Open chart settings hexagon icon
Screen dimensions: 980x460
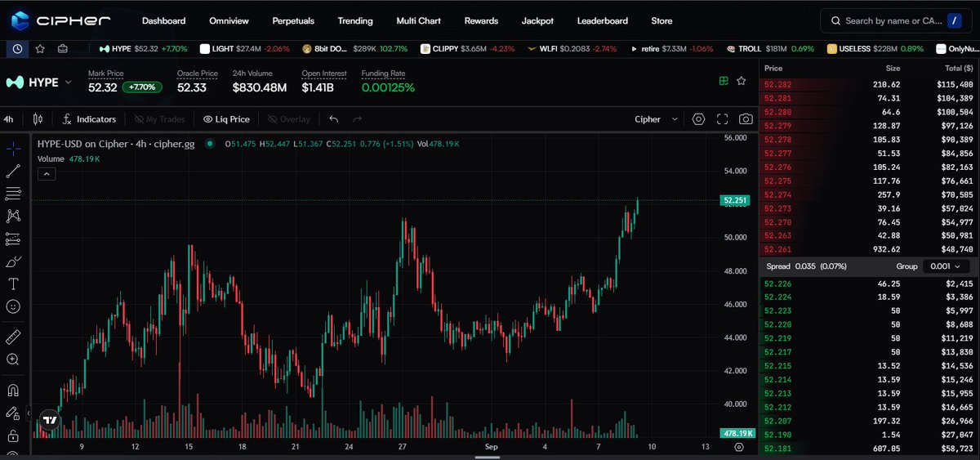[x=698, y=118]
